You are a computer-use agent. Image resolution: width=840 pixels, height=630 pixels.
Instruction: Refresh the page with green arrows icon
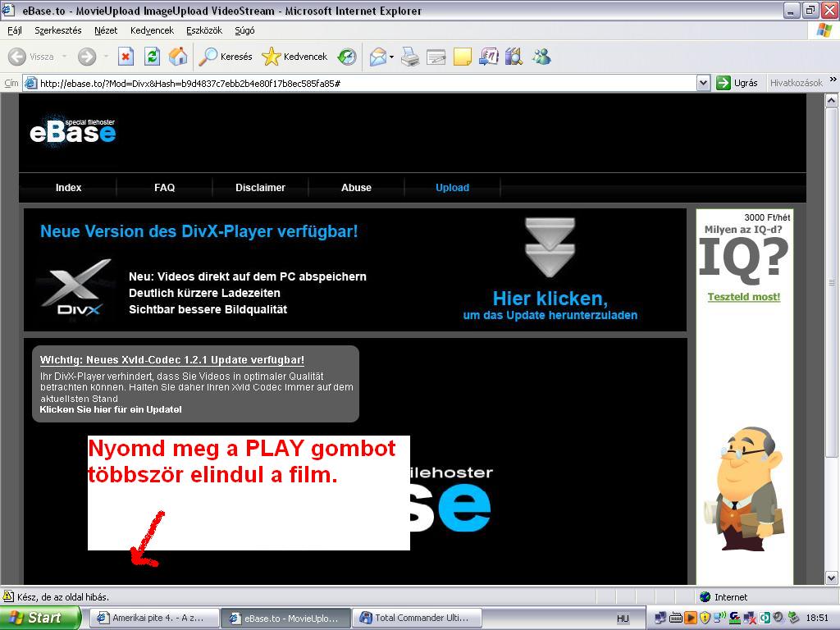click(x=152, y=57)
